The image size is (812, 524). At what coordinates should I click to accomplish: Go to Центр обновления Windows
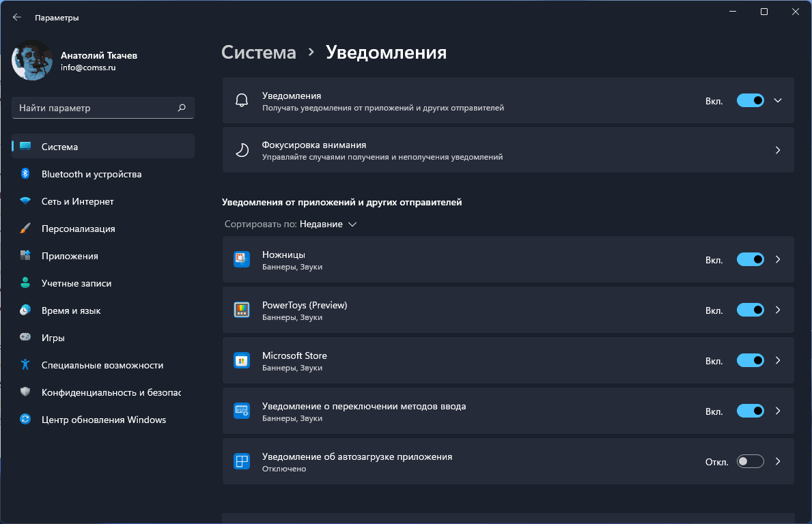click(103, 420)
